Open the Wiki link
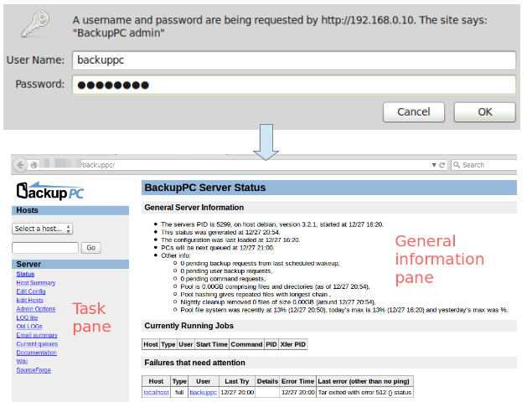 (x=22, y=362)
